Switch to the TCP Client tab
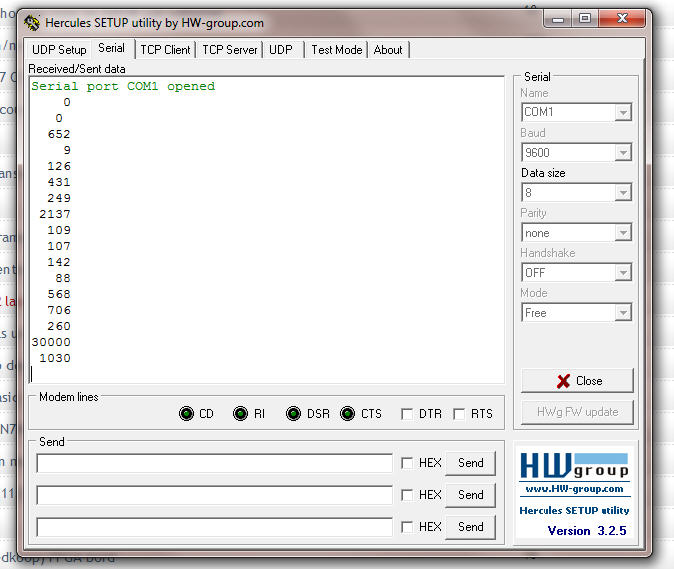Viewport: 674px width, 569px height. 165,49
